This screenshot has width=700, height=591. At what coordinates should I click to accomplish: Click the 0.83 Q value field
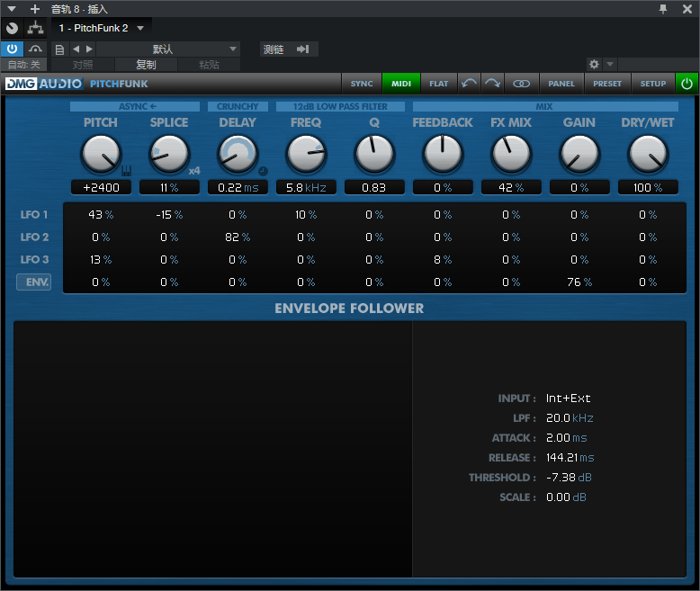[374, 187]
